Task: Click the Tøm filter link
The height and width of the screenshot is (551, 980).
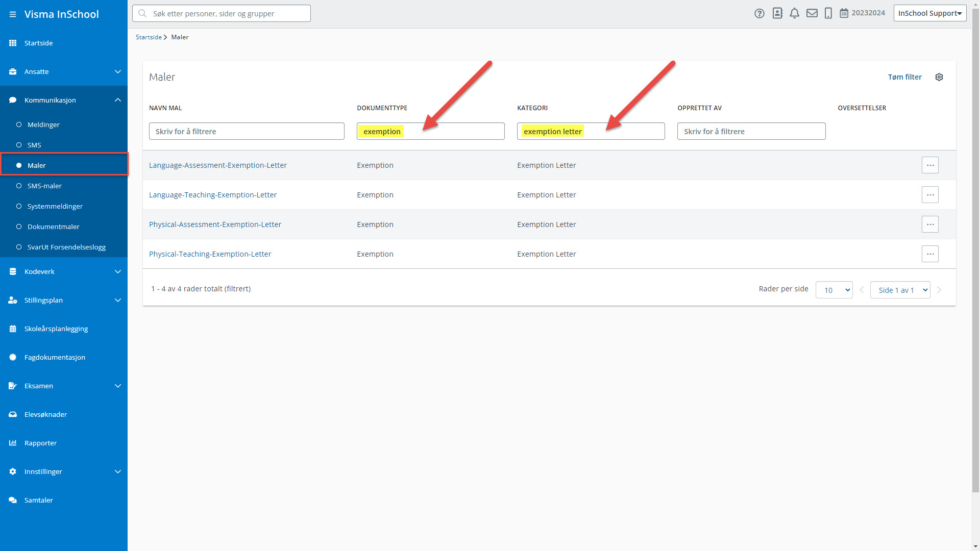Action: [x=904, y=77]
